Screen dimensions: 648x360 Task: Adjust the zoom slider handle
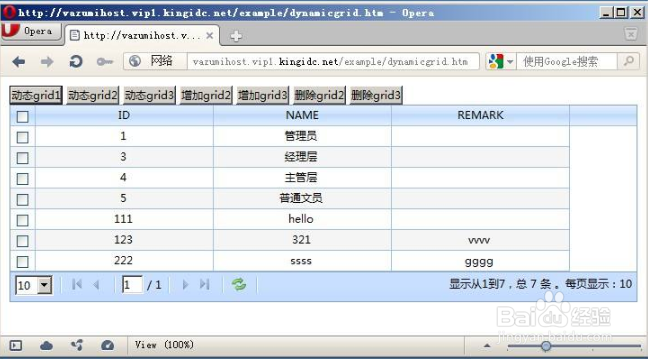tap(546, 346)
